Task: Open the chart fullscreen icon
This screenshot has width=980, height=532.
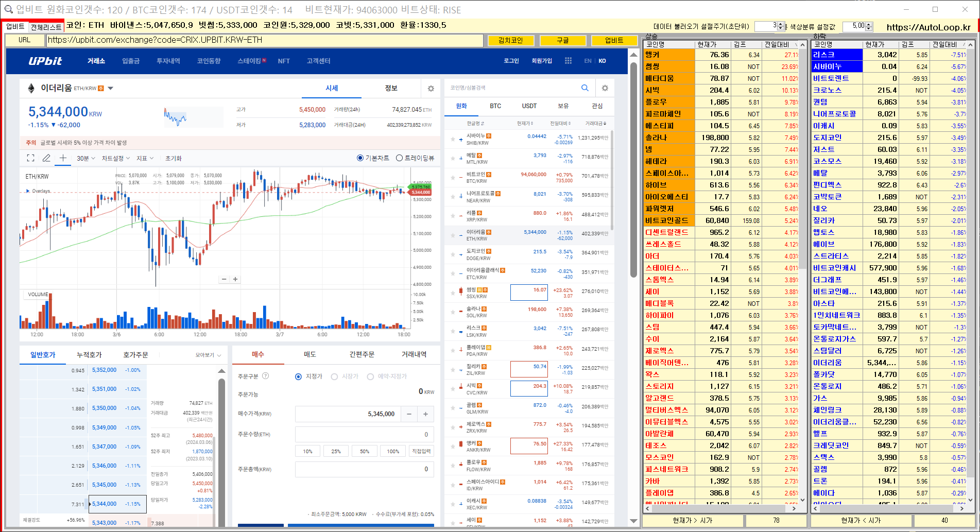Action: tap(30, 158)
